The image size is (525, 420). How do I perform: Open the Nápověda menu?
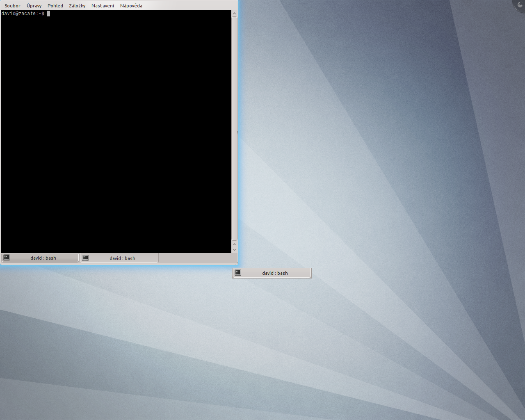point(131,6)
